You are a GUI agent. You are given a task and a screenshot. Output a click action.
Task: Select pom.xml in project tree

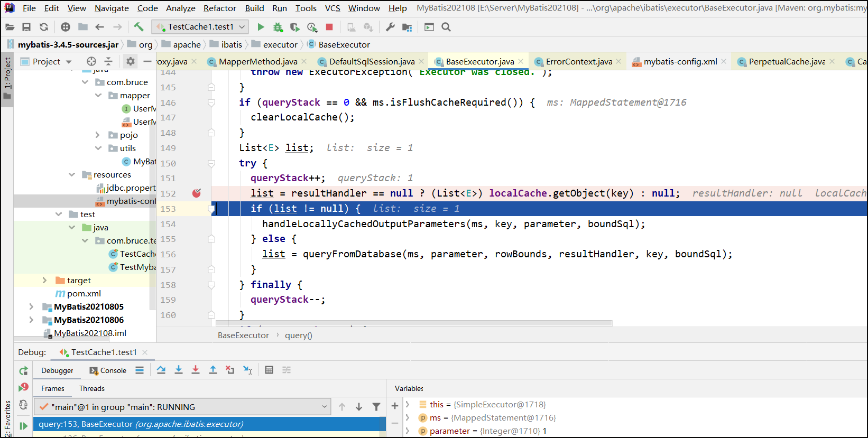tap(84, 293)
